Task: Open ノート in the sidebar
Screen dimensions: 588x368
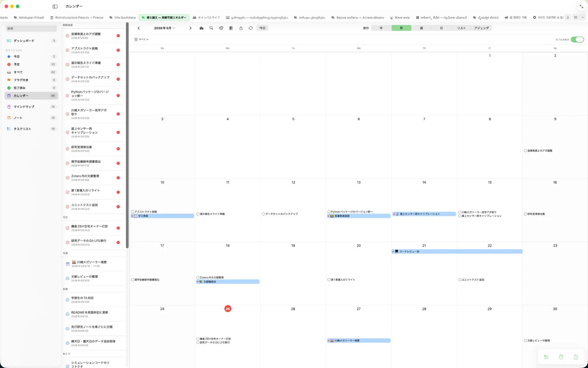Action: 31,118
